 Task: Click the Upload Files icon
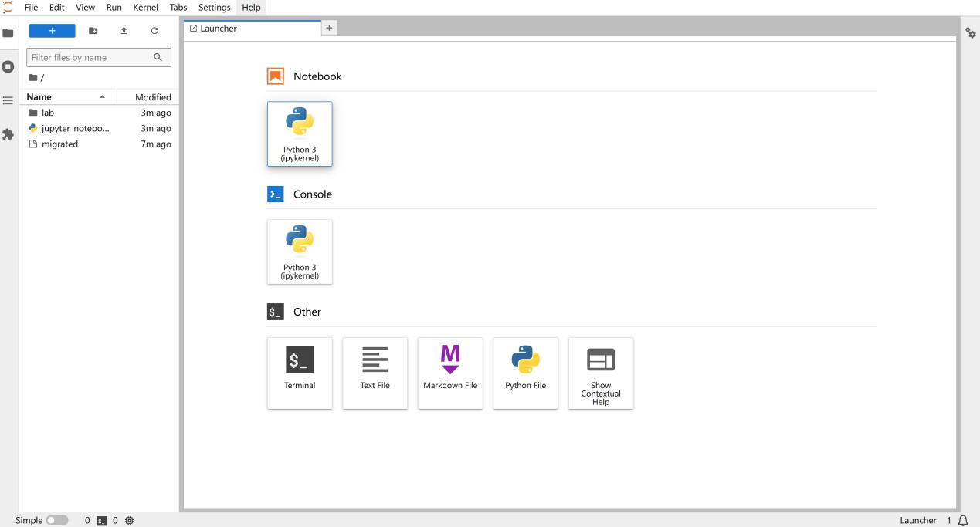coord(124,31)
